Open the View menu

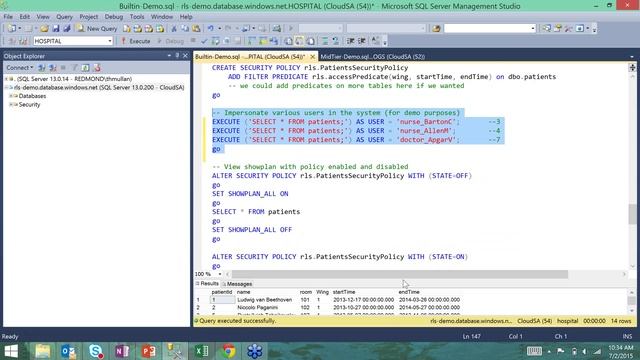coord(43,17)
